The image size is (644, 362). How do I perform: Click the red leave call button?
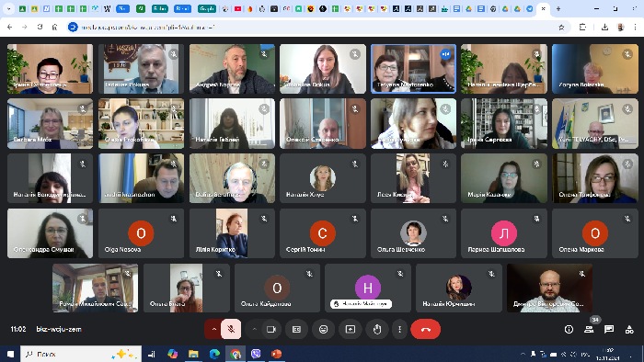click(x=425, y=329)
